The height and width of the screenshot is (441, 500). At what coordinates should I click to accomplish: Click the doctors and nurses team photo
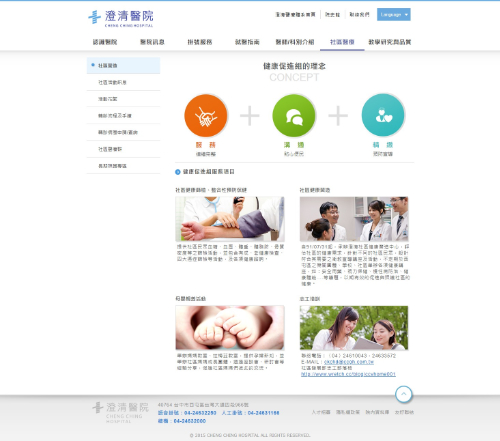click(354, 219)
